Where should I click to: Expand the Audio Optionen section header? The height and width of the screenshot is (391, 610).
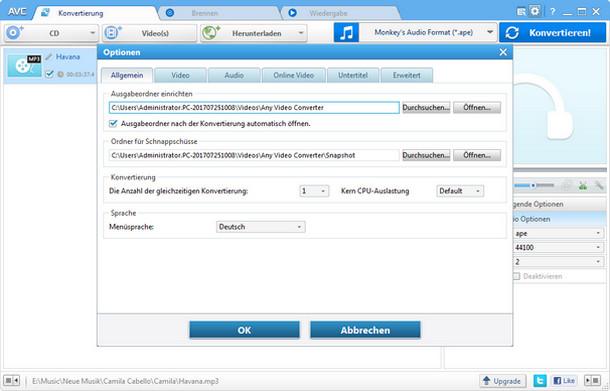[558, 219]
